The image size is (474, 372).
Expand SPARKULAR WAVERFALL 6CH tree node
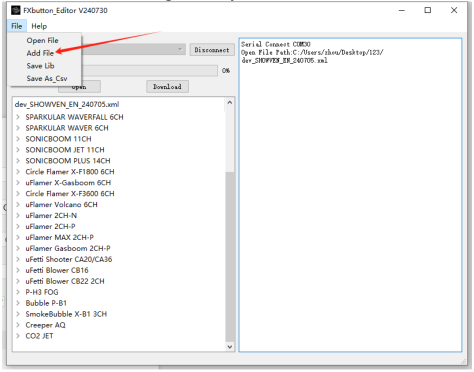pos(18,117)
